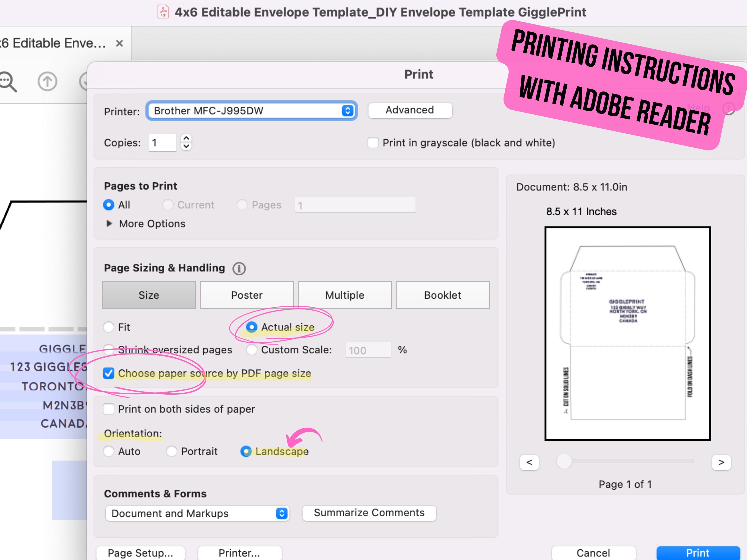Click the previous page up-arrow icon
Viewport: 747px width, 560px height.
[47, 81]
